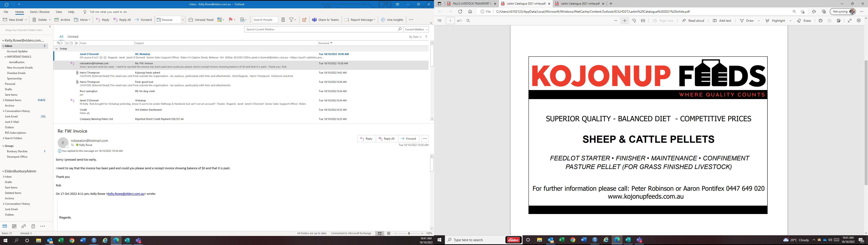Open Viva Insights
The height and width of the screenshot is (245, 868).
pos(392,20)
